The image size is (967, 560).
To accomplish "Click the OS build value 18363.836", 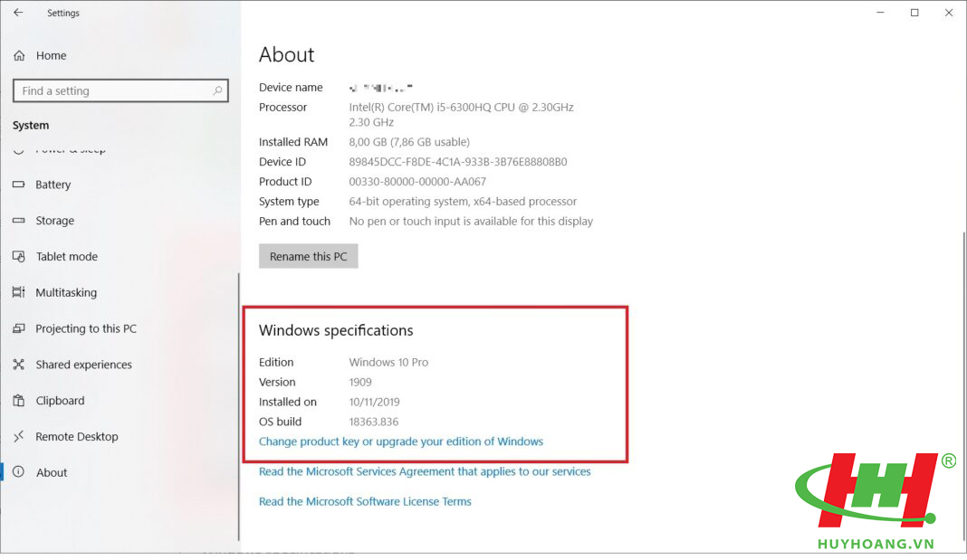I will click(374, 422).
